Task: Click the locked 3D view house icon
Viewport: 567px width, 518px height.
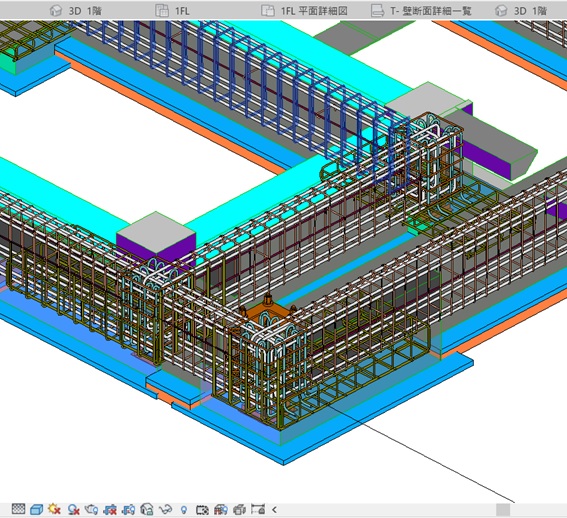Action: coord(147,509)
